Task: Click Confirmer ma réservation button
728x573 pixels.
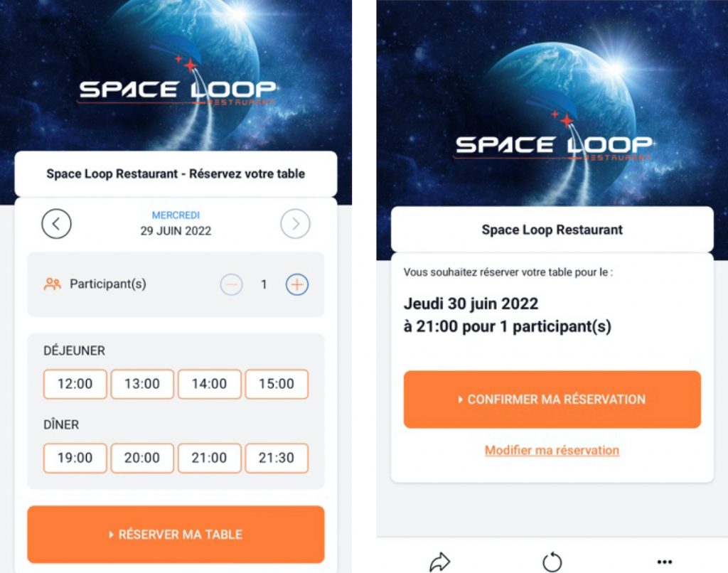Action: coord(552,400)
